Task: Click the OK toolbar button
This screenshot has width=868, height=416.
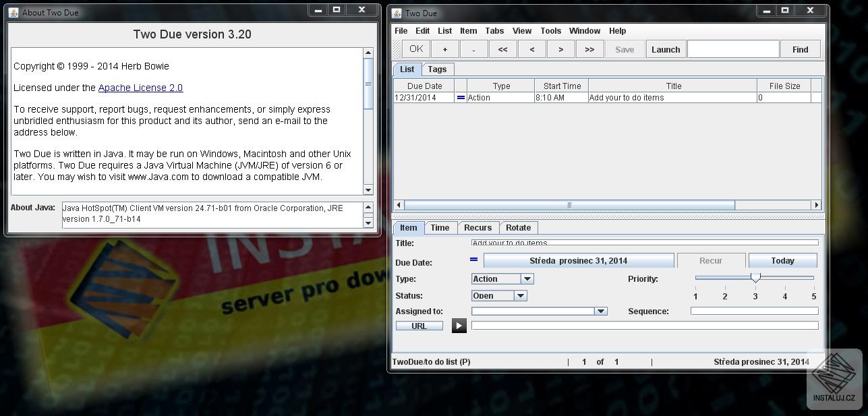Action: click(x=416, y=49)
